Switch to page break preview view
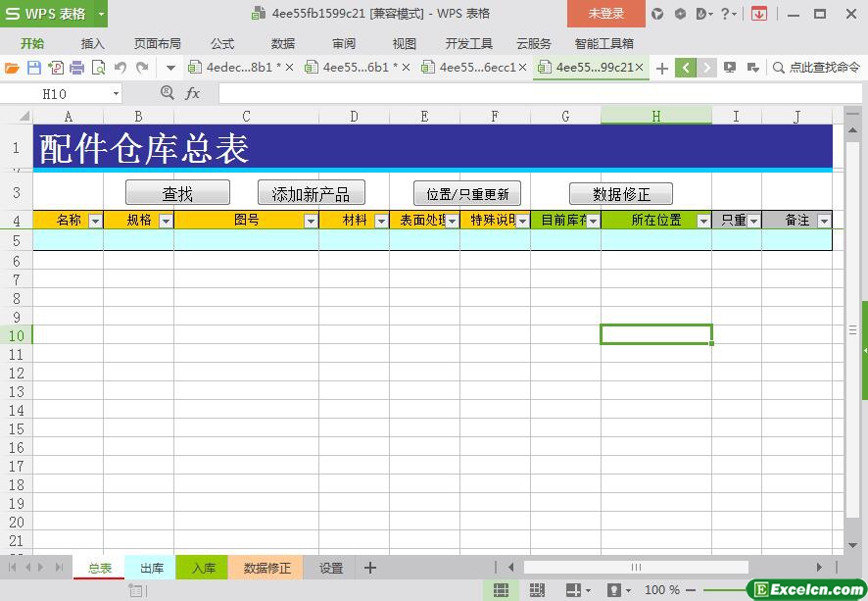Viewport: 868px width, 601px height. click(x=537, y=590)
